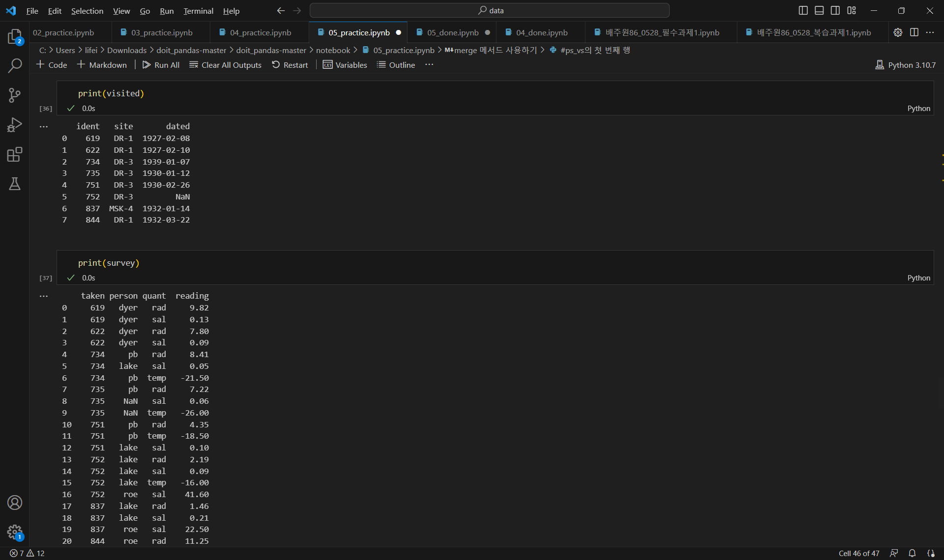Click Run All in notebook toolbar
Image resolution: width=944 pixels, height=560 pixels.
point(161,65)
